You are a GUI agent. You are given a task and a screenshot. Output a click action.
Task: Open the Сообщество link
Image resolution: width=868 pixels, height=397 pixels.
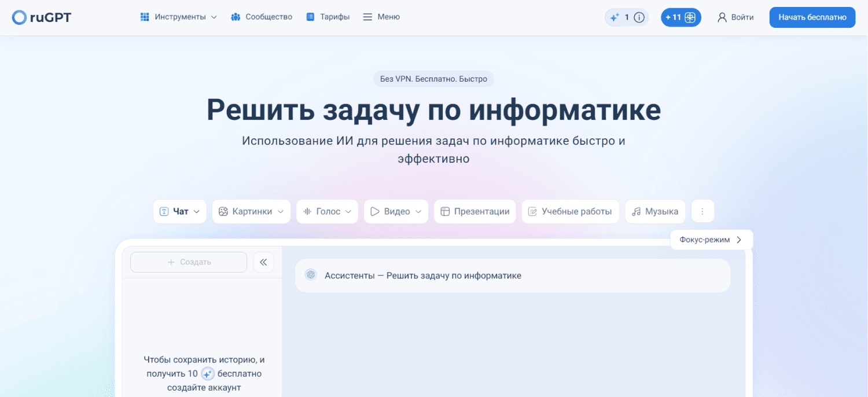(262, 17)
